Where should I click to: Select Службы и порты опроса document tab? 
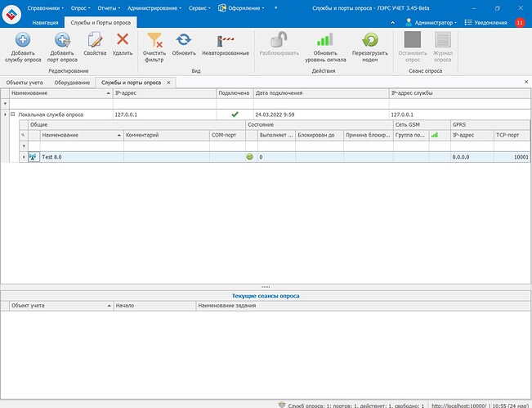coord(131,83)
